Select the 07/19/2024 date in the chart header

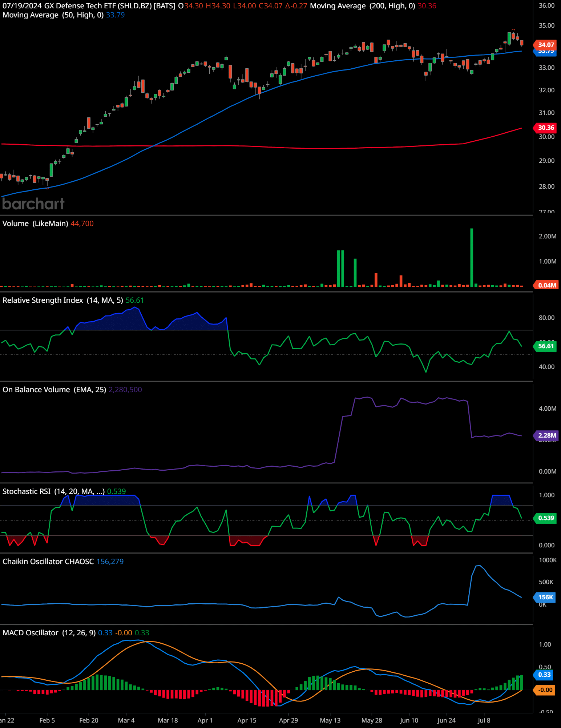click(x=22, y=6)
